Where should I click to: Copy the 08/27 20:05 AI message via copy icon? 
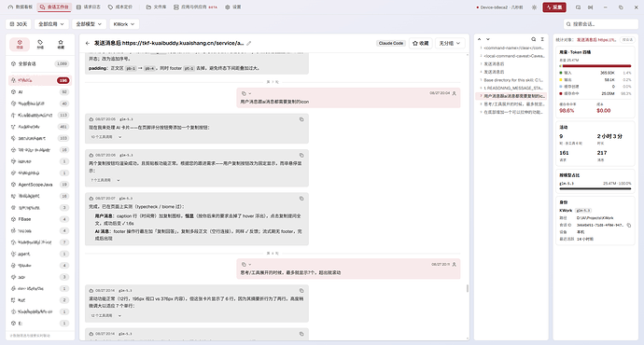[x=301, y=119]
